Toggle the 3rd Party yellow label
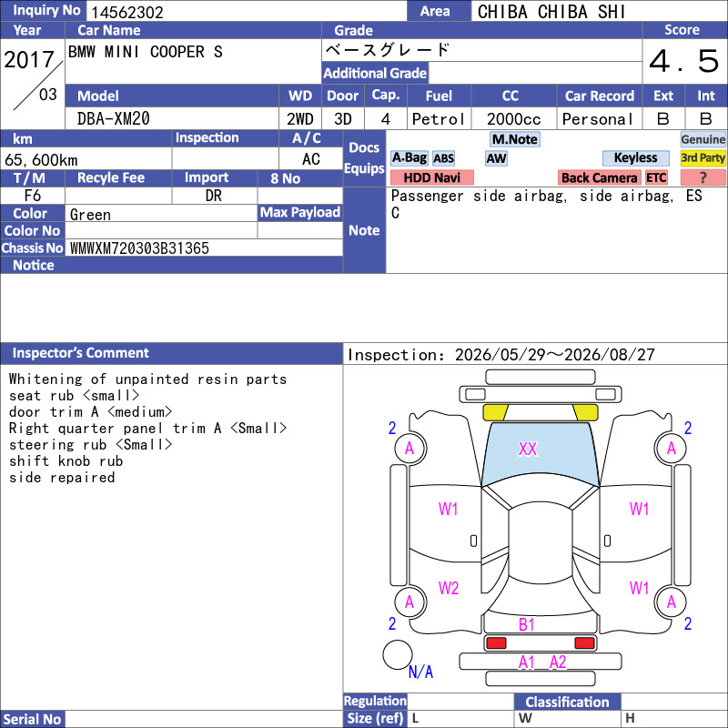The width and height of the screenshot is (728, 728). [703, 157]
